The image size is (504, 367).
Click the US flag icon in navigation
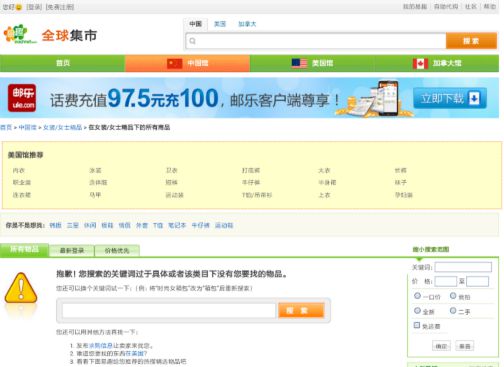(299, 63)
